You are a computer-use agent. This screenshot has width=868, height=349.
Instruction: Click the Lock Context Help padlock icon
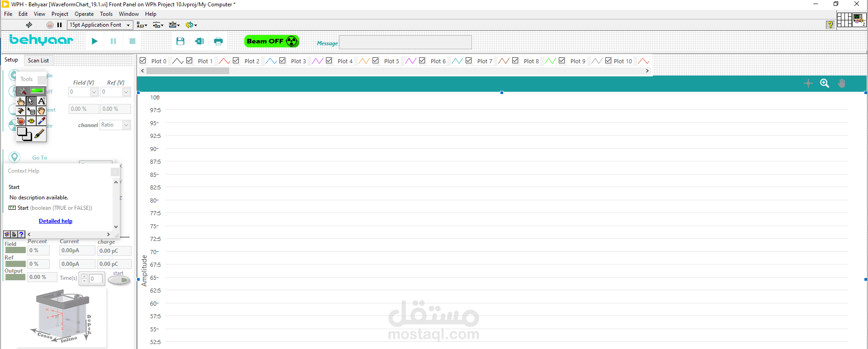tap(14, 234)
